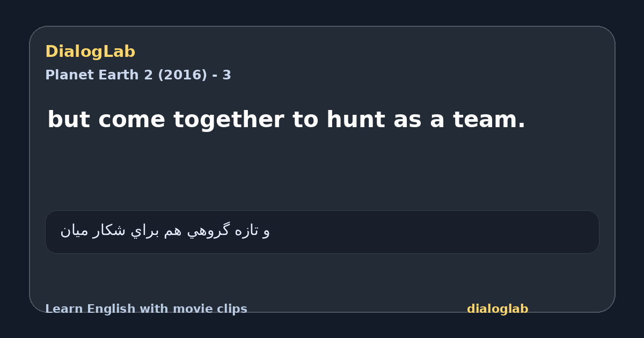644x338 pixels.
Task: Choose the word "team." ending the sentence
Action: pyautogui.click(x=489, y=120)
